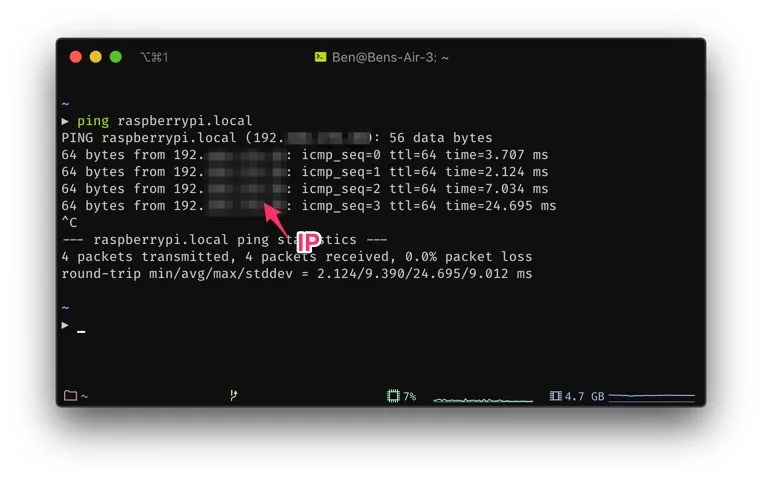Image resolution: width=762 pixels, height=481 pixels.
Task: Click the CPU usage sparkline graph
Action: pyautogui.click(x=483, y=400)
